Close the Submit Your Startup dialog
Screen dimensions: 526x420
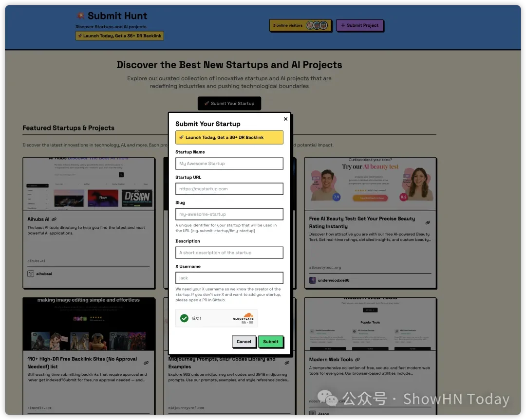click(x=285, y=119)
